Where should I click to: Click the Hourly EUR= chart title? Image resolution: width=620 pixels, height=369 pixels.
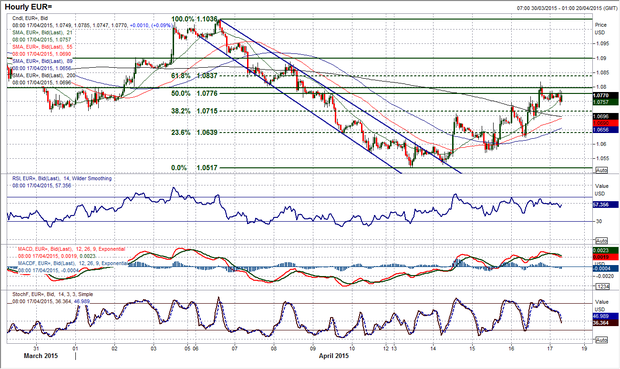click(28, 7)
